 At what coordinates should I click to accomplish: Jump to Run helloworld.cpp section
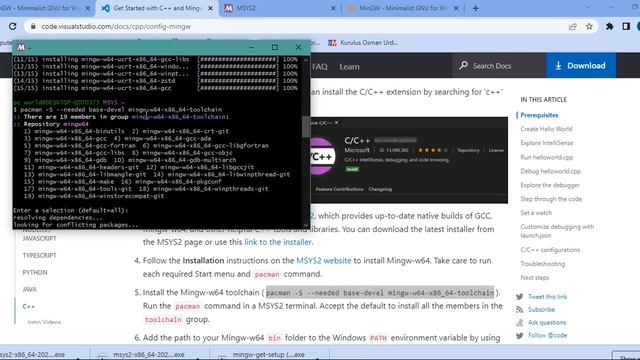click(547, 157)
